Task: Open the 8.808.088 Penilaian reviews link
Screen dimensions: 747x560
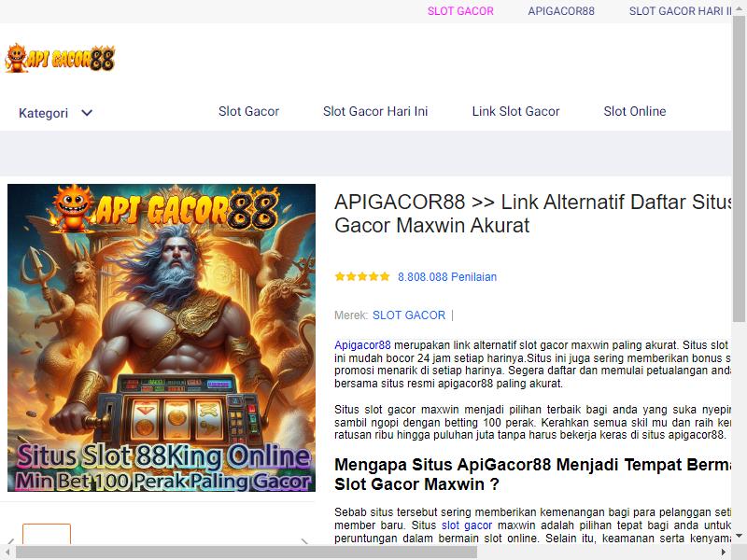Action: (447, 277)
